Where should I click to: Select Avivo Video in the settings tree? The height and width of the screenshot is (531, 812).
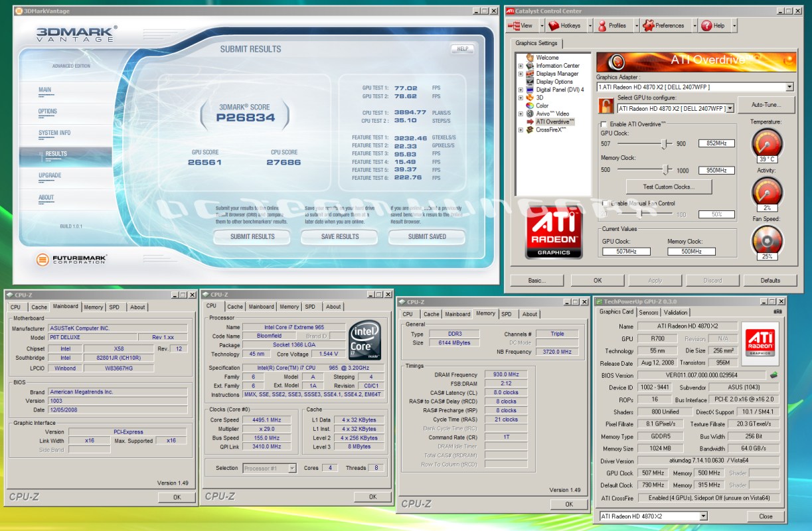pos(547,114)
